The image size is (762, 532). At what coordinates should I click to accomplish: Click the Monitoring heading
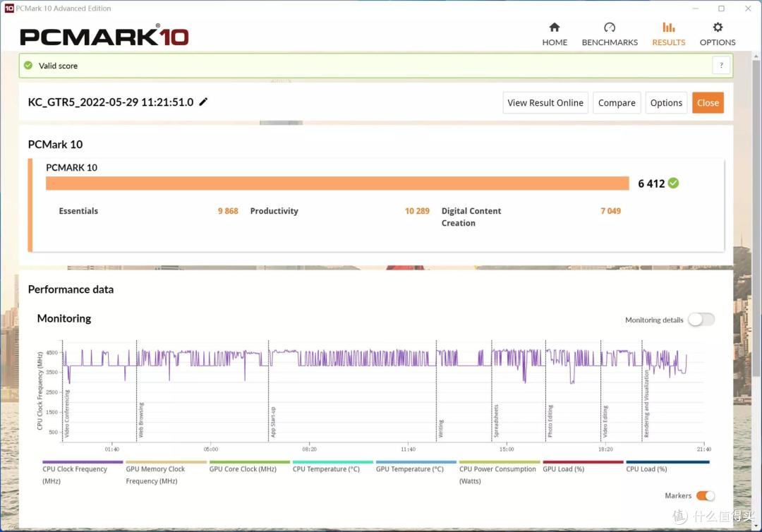(64, 318)
